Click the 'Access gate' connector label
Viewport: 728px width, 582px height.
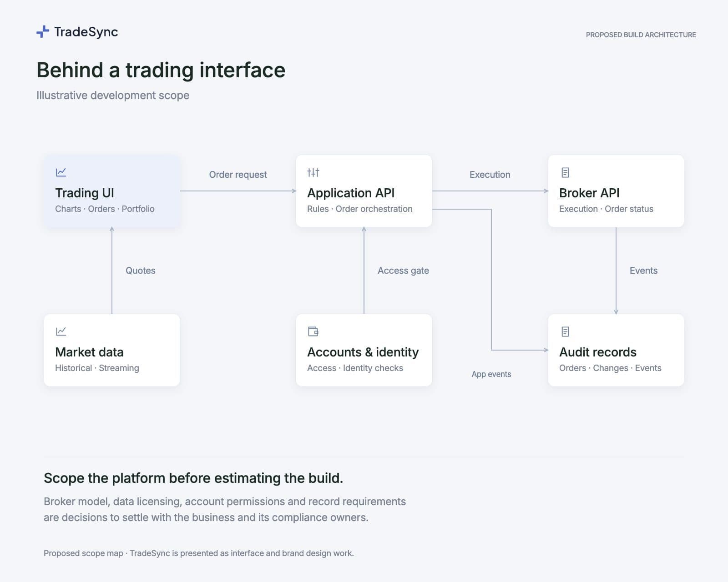(x=404, y=271)
